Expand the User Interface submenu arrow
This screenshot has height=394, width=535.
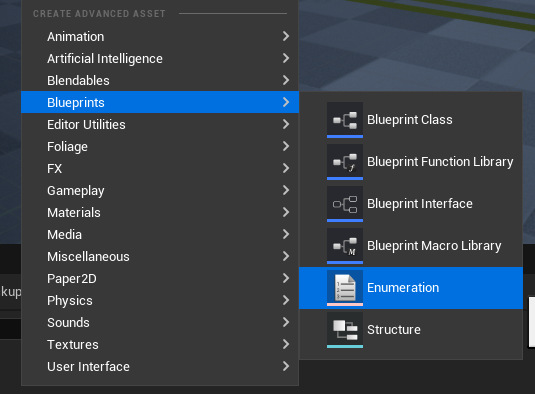tap(286, 366)
